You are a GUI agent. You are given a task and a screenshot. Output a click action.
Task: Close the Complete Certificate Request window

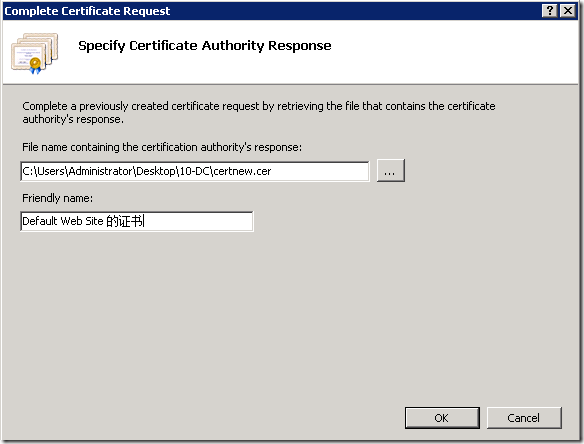[568, 10]
